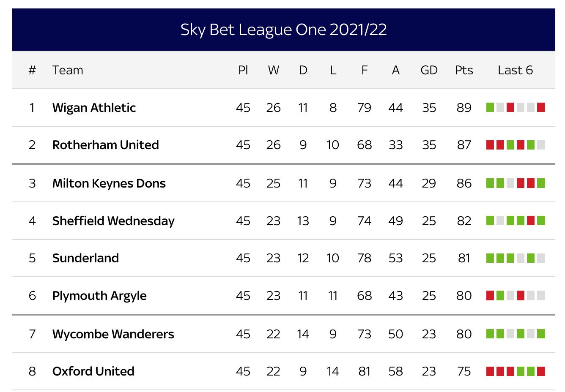
Task: Open the Wigan Athletic team link
Action: [x=94, y=108]
